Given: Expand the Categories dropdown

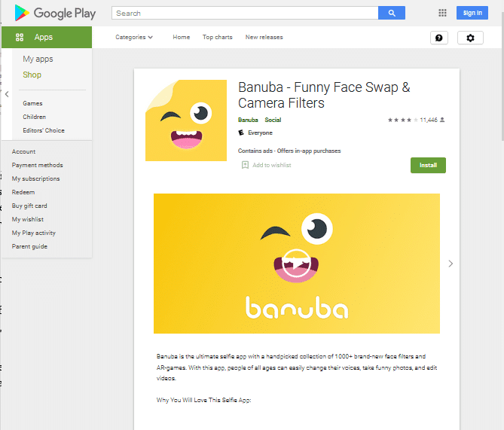Looking at the screenshot, I should 133,38.
